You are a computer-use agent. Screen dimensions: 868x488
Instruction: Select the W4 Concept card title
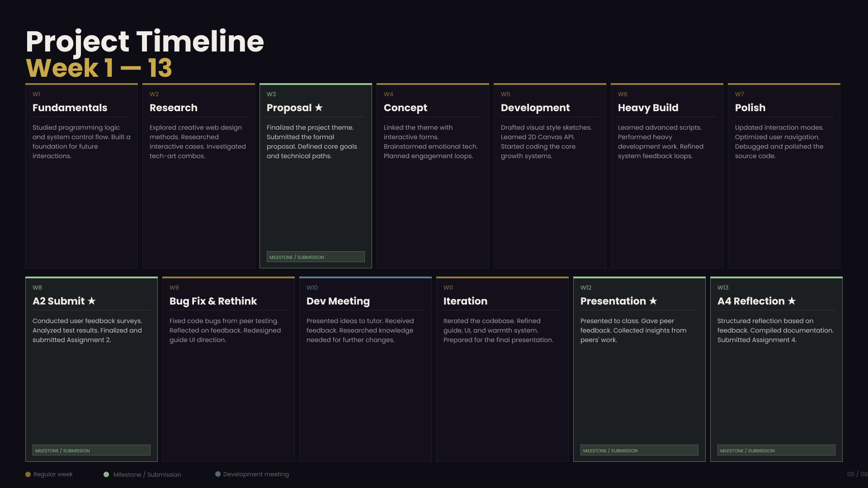click(x=406, y=108)
